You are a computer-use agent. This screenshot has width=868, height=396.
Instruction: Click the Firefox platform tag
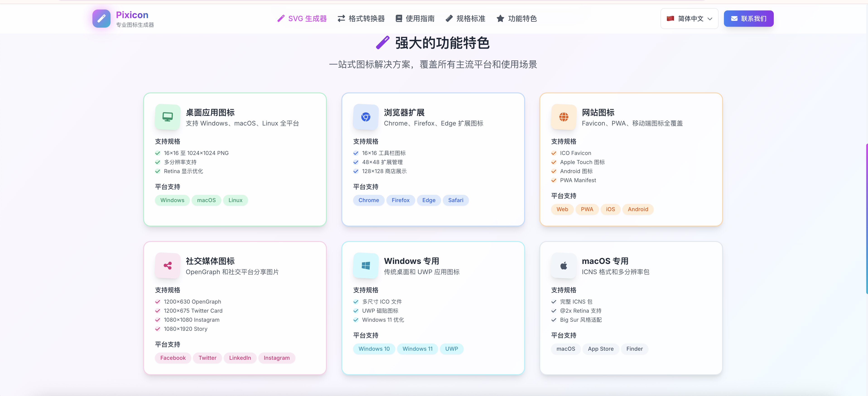pyautogui.click(x=400, y=200)
